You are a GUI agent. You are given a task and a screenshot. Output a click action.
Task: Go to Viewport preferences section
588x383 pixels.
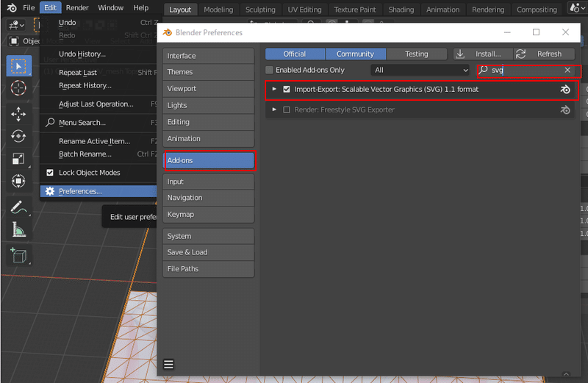[209, 89]
